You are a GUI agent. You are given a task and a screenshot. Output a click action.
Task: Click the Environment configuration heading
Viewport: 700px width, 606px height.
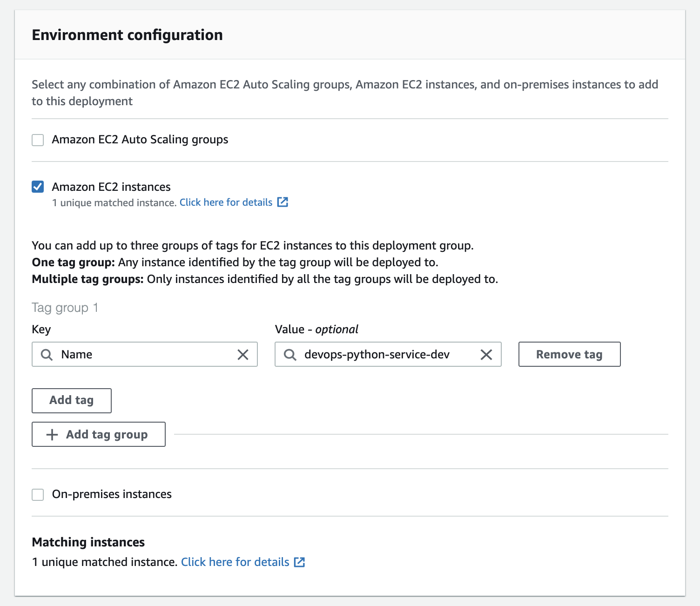tap(128, 35)
